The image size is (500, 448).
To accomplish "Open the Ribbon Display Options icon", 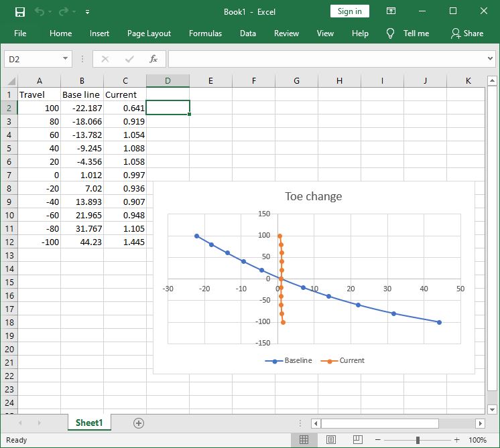I will (x=389, y=11).
